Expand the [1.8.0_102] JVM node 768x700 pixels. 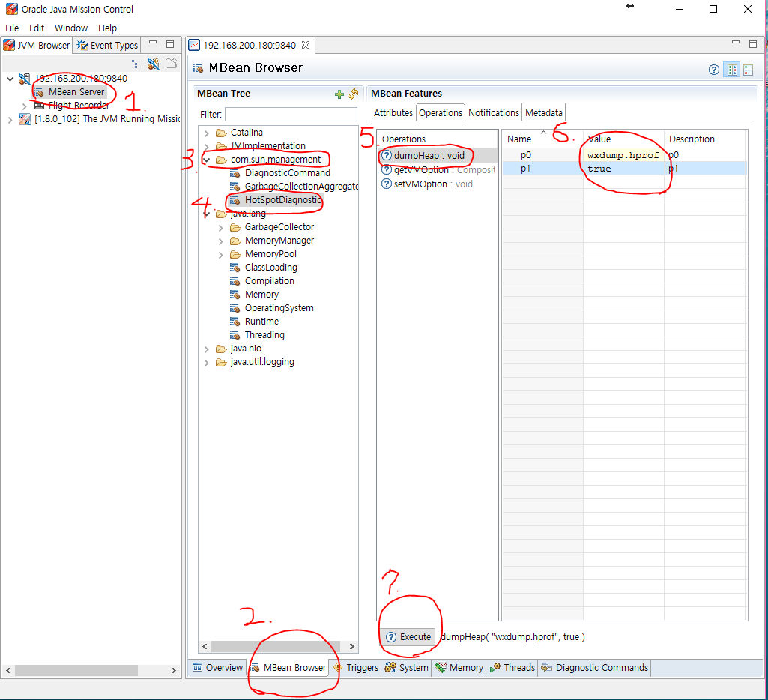(x=10, y=119)
